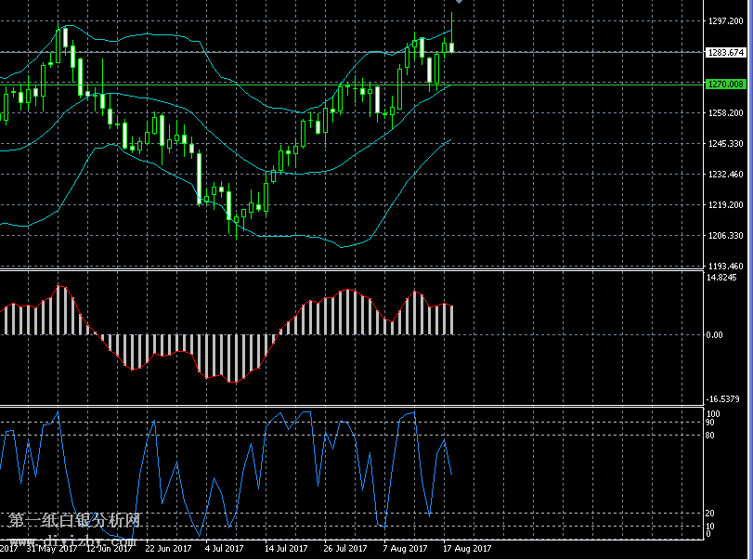Screen dimensions: 753x560
Task: Click the green 1270.008 price level tag
Action: click(x=726, y=85)
